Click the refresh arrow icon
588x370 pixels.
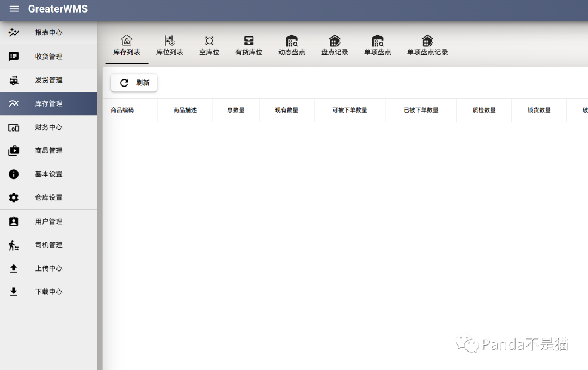coord(124,83)
